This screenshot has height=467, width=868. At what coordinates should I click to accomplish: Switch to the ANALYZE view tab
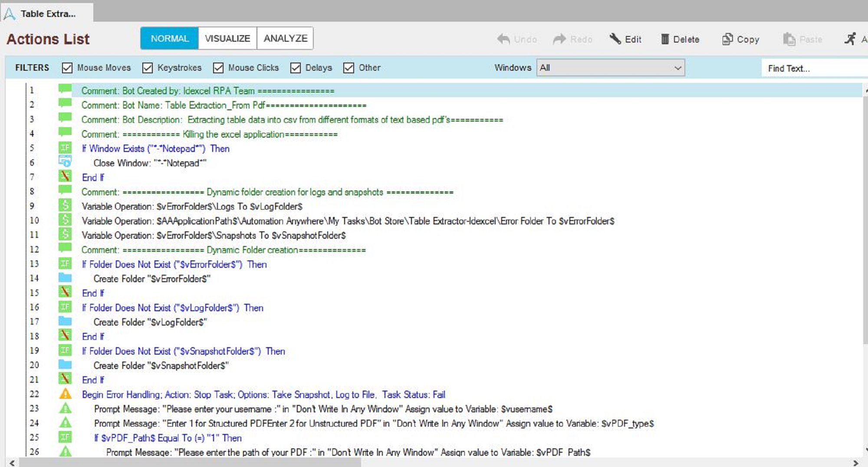(x=285, y=38)
